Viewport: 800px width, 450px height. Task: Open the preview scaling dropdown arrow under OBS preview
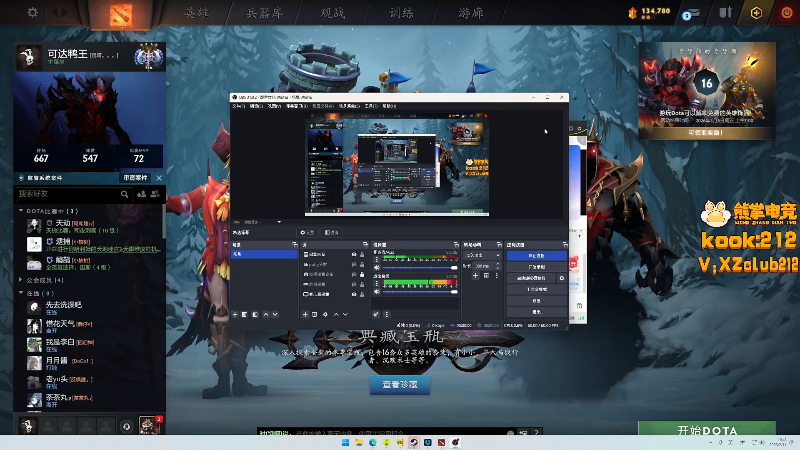tap(279, 222)
